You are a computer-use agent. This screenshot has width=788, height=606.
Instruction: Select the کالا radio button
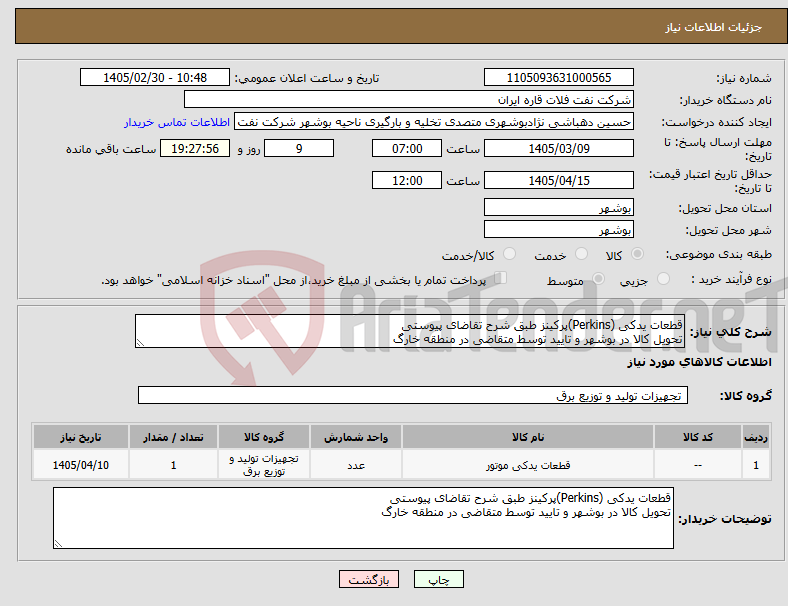tap(637, 254)
